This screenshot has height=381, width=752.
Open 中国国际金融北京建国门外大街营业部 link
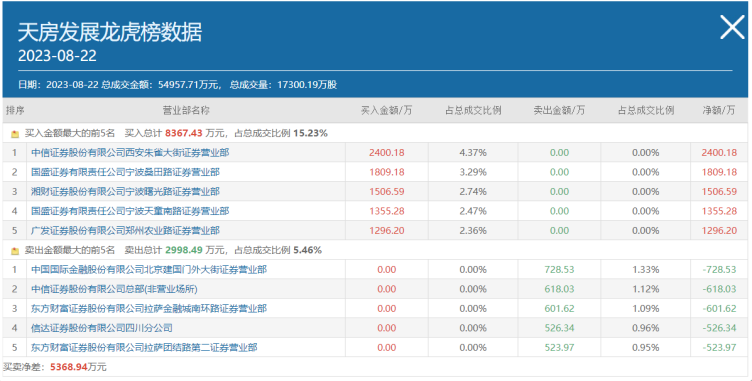point(149,269)
